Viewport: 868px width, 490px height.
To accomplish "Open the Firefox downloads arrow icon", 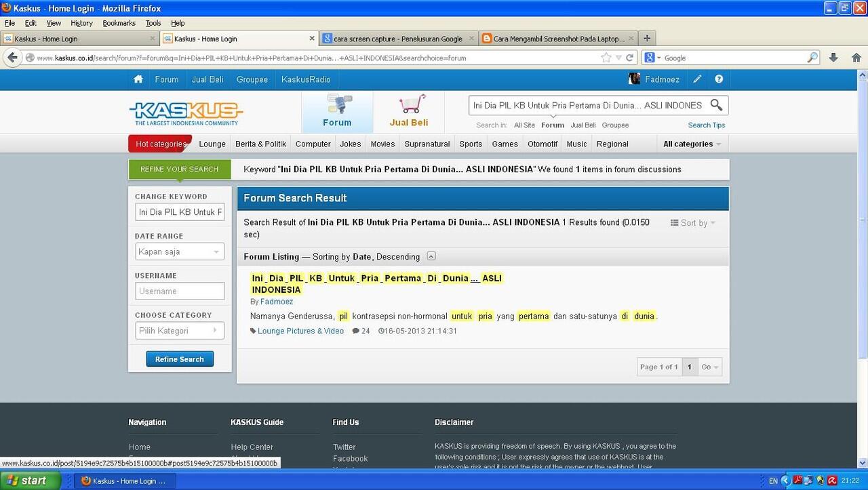I will pyautogui.click(x=833, y=58).
